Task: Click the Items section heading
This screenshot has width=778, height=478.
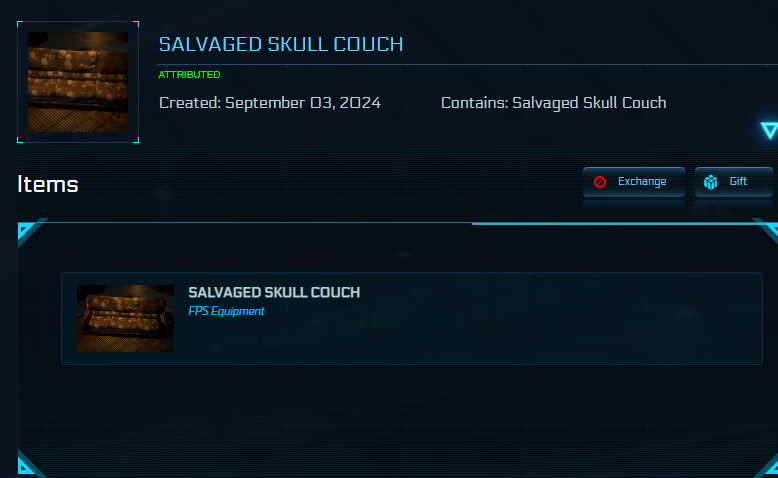Action: point(48,184)
